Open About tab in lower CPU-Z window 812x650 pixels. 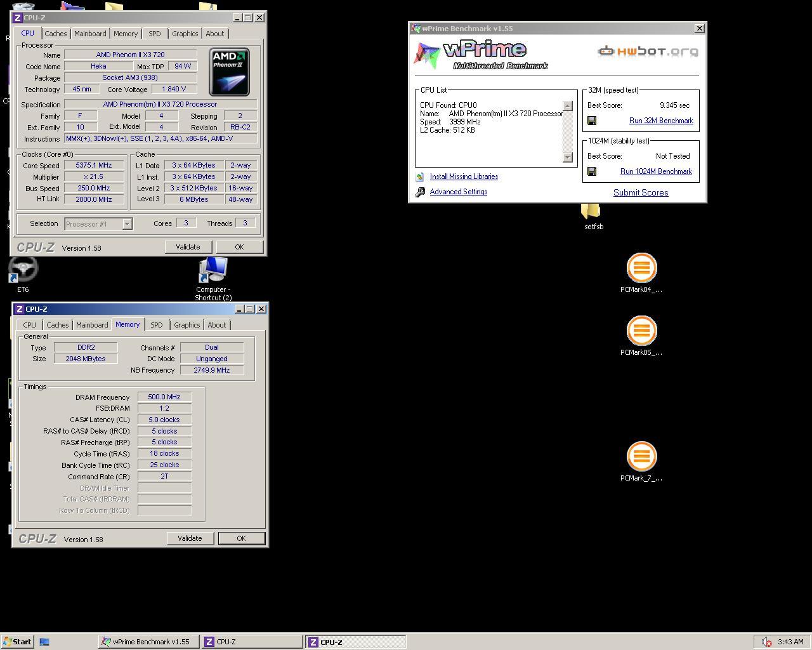217,325
